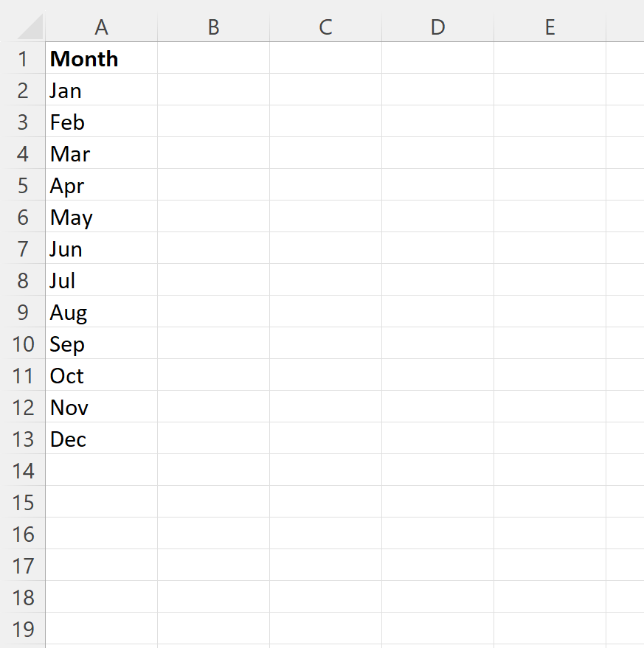Select column D header
Image resolution: width=644 pixels, height=648 pixels.
click(x=437, y=27)
